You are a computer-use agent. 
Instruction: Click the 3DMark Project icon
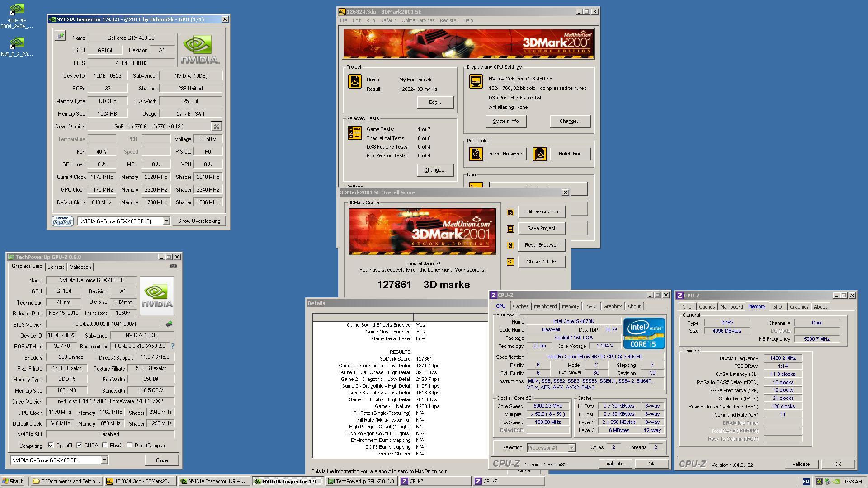point(355,81)
